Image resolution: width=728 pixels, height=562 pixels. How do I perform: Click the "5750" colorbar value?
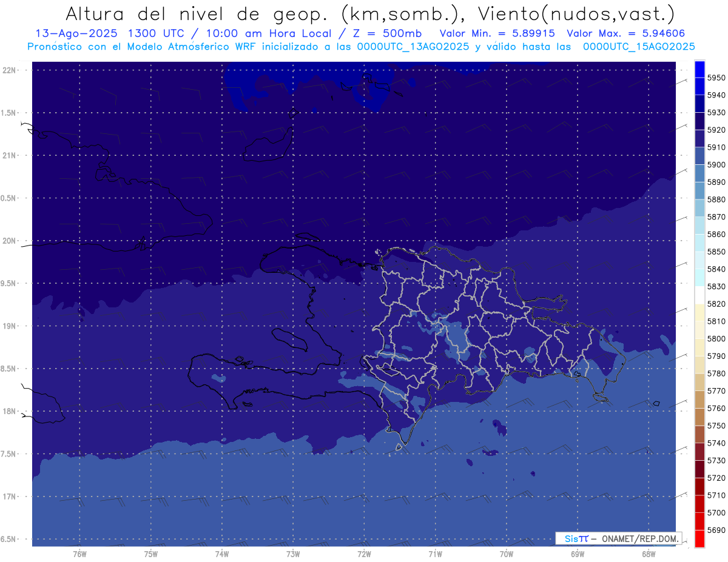(x=716, y=426)
